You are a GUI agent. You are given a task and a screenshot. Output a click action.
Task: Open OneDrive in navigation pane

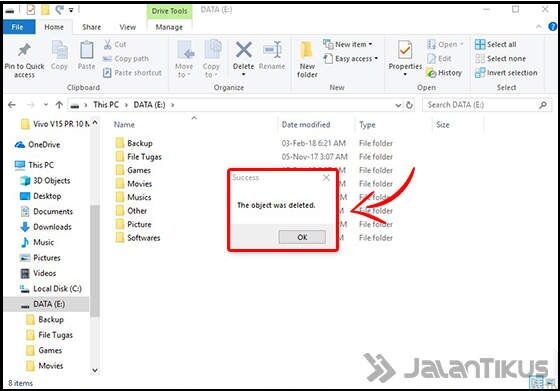[x=38, y=145]
